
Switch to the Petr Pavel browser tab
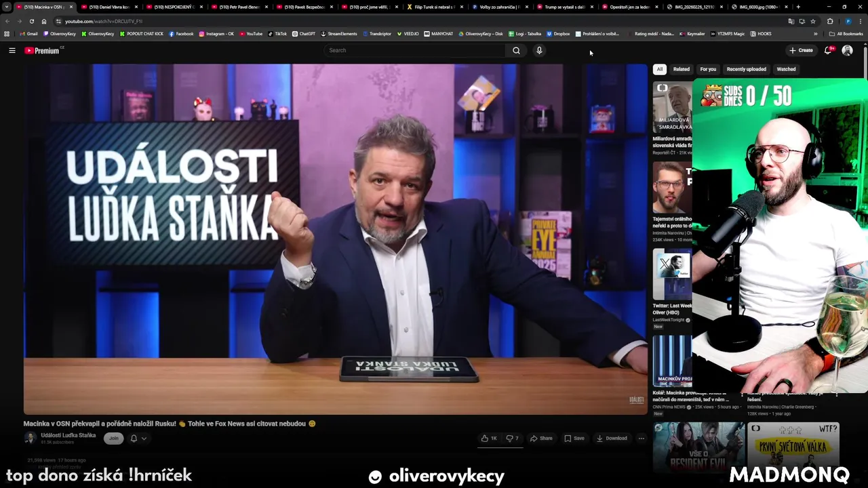click(x=239, y=7)
